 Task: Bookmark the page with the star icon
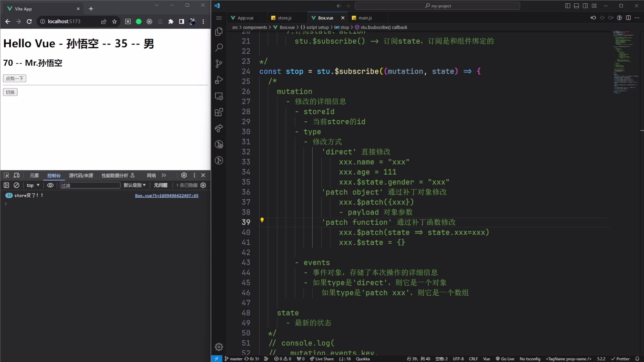114,21
